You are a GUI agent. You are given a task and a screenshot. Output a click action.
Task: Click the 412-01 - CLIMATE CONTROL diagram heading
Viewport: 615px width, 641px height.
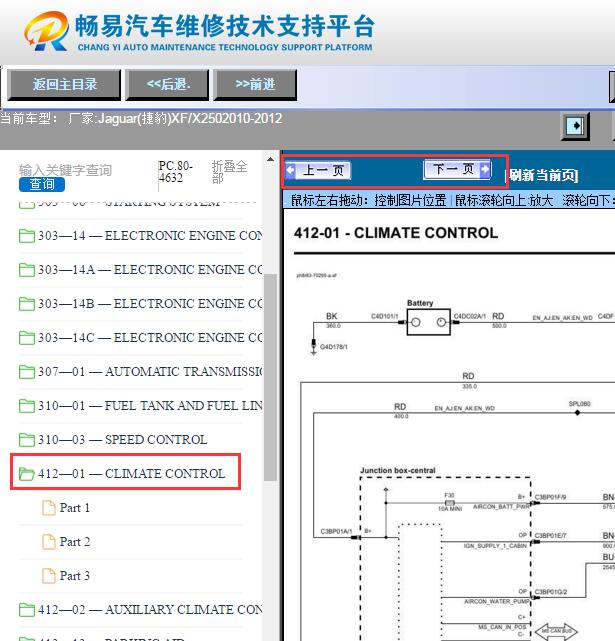[396, 233]
